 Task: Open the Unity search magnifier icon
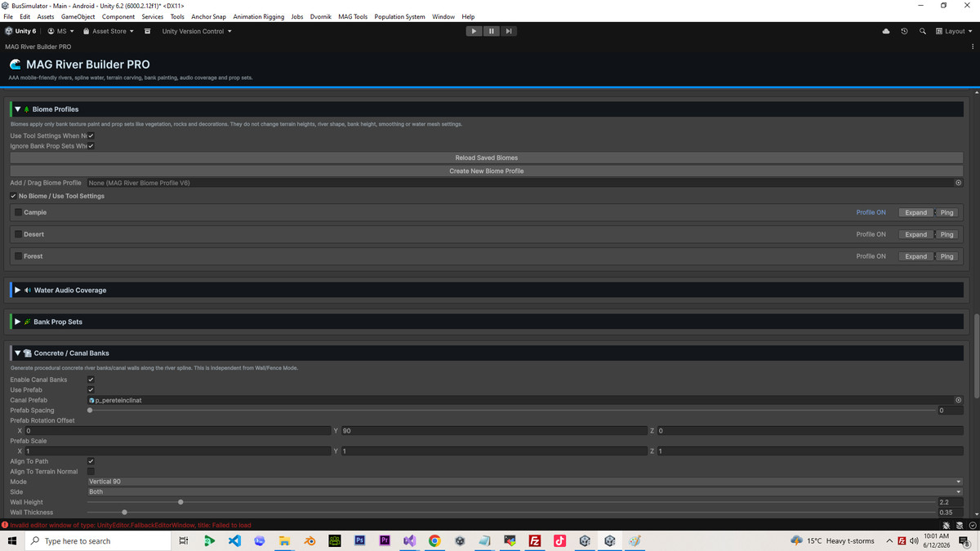922,31
